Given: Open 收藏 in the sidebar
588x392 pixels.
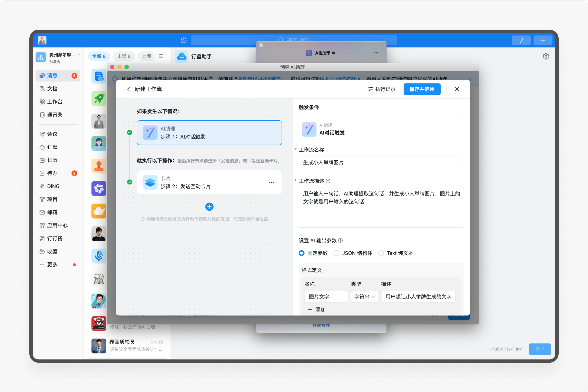Looking at the screenshot, I should pyautogui.click(x=58, y=251).
